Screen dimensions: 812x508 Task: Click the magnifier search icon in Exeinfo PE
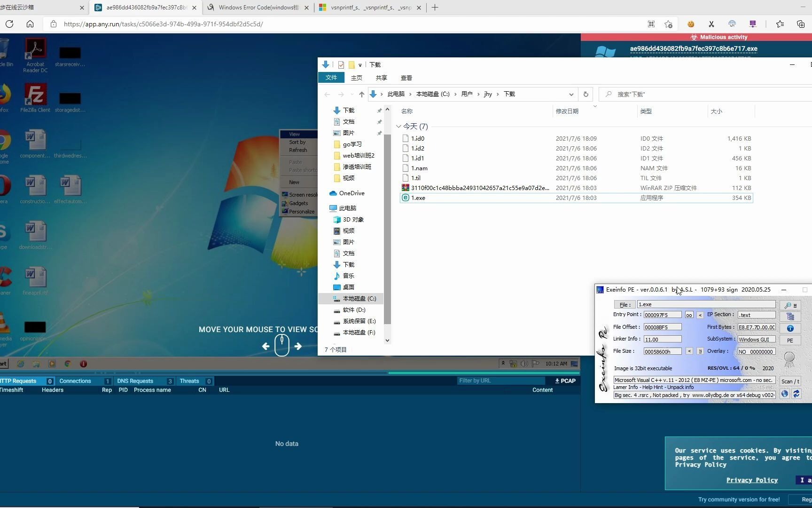click(790, 305)
